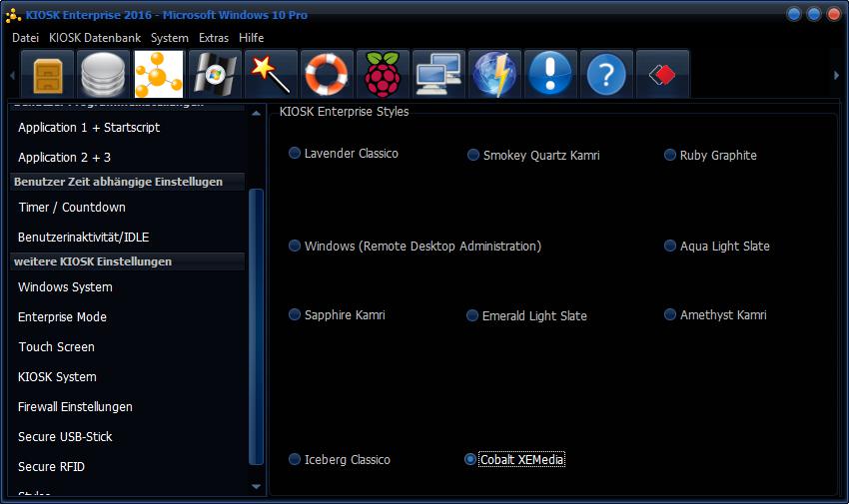Open the lifebuoy support icon

tap(327, 74)
